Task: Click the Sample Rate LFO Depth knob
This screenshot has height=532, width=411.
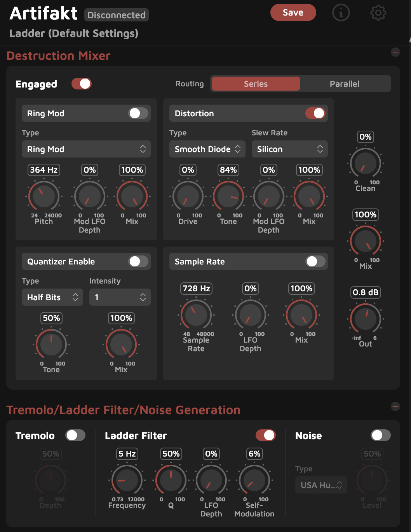Action: click(251, 315)
